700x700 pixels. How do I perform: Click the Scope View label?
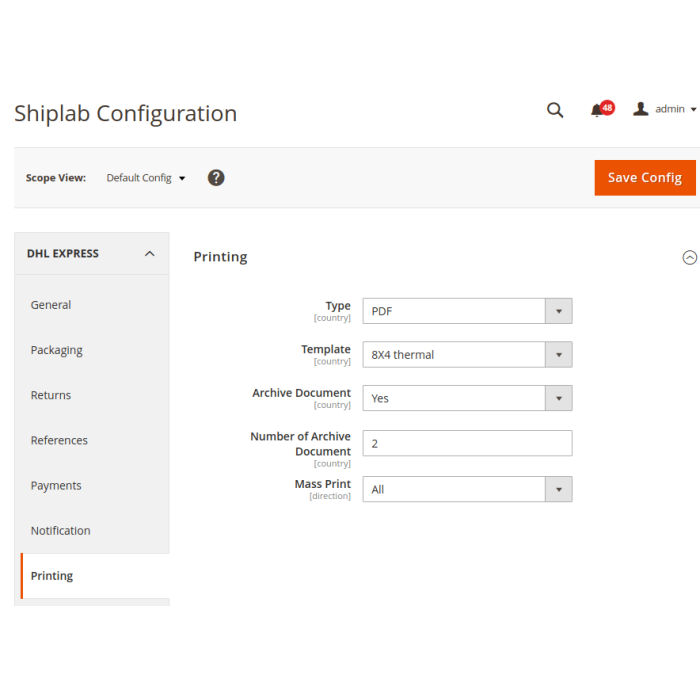56,178
